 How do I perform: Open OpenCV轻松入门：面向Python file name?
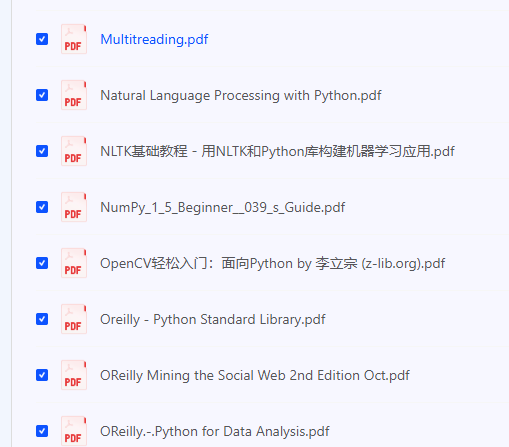[x=273, y=263]
